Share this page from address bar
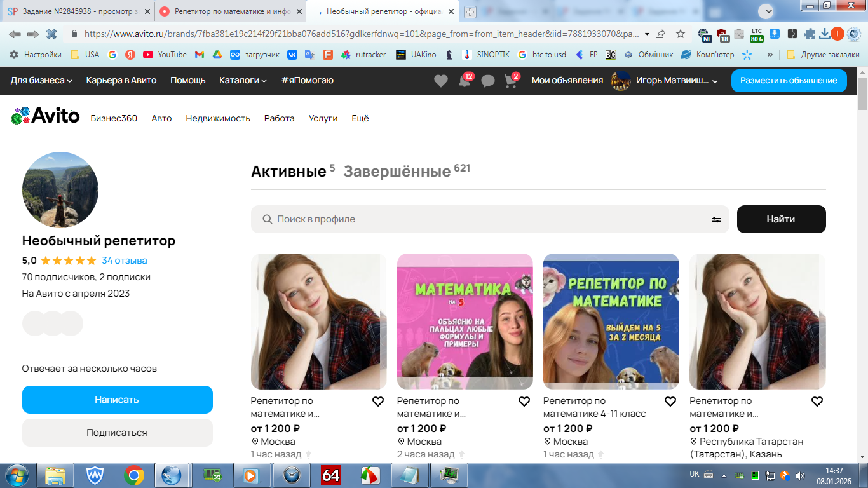Viewport: 868px width, 488px height. pyautogui.click(x=661, y=34)
